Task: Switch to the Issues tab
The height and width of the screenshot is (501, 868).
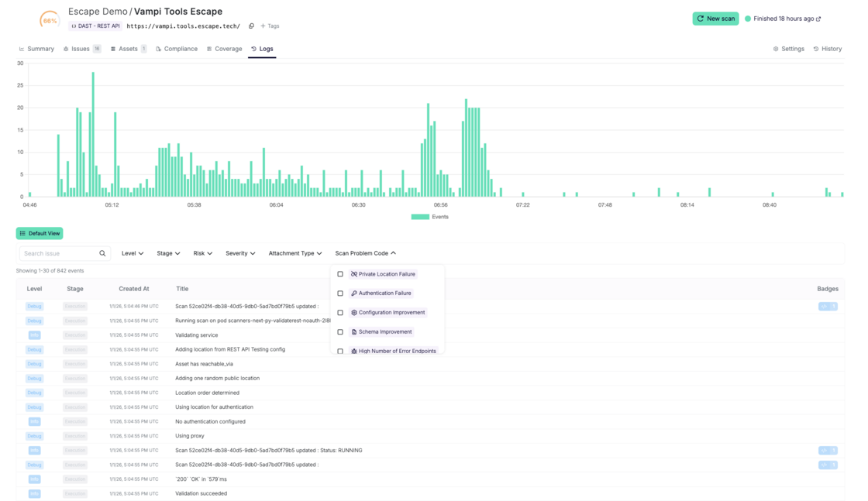Action: 81,49
